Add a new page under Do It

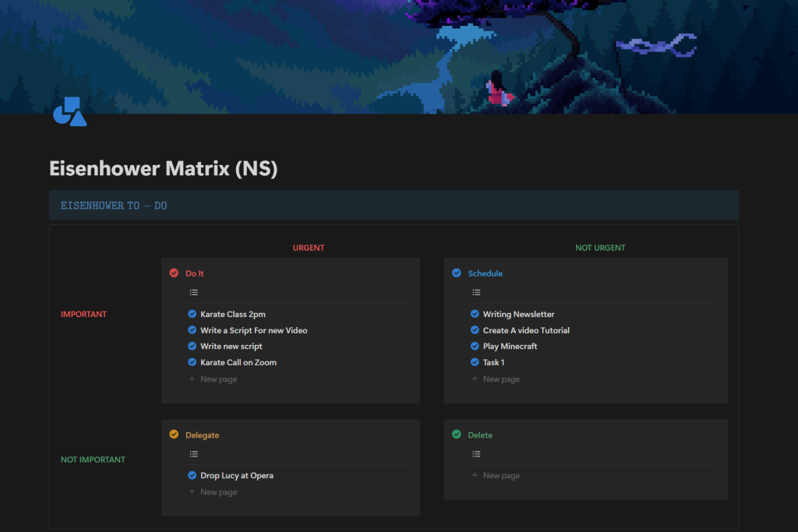coord(218,379)
